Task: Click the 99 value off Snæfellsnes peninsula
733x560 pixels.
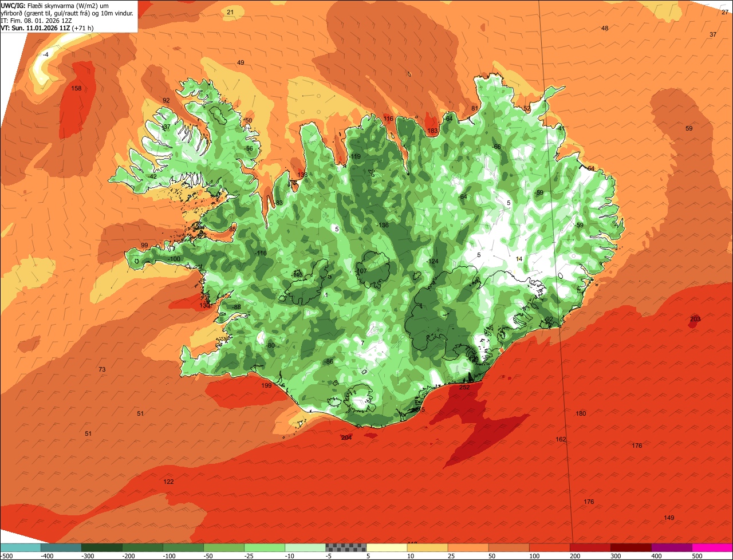Action: (144, 246)
